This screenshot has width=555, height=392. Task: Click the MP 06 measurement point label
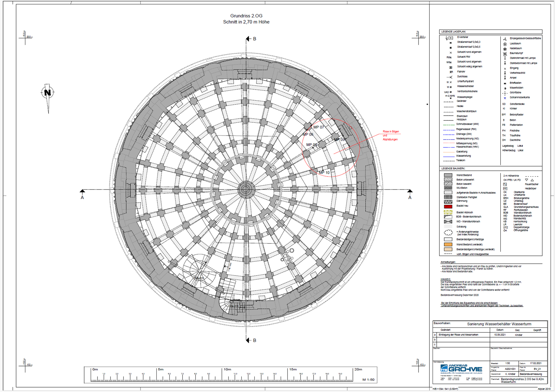point(308,134)
